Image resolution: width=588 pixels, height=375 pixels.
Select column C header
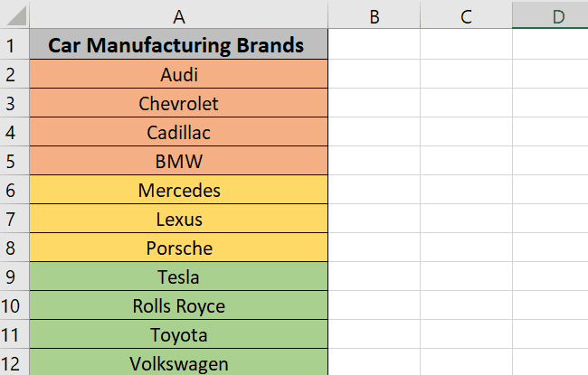click(x=466, y=15)
